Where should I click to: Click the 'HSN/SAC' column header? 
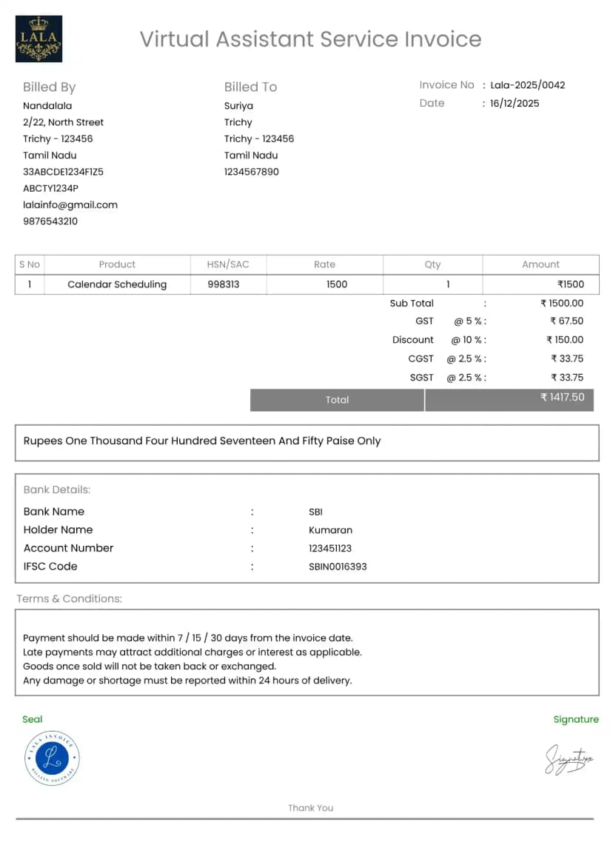(228, 264)
